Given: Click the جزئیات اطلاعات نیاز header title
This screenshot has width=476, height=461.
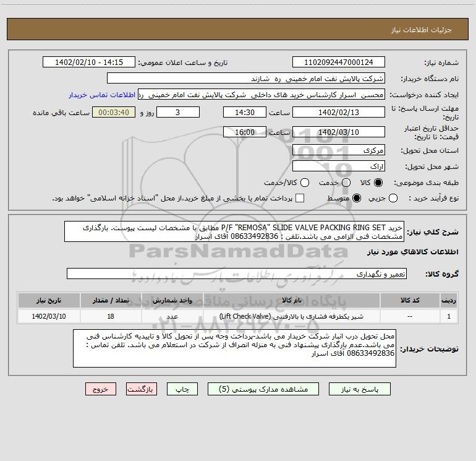Looking at the screenshot, I should pos(421,30).
